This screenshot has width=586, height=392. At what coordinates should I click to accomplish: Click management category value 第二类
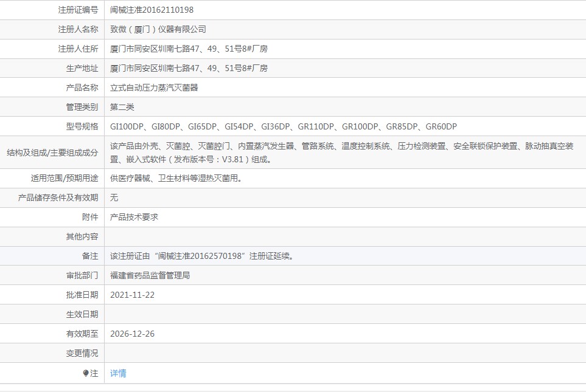pyautogui.click(x=122, y=107)
